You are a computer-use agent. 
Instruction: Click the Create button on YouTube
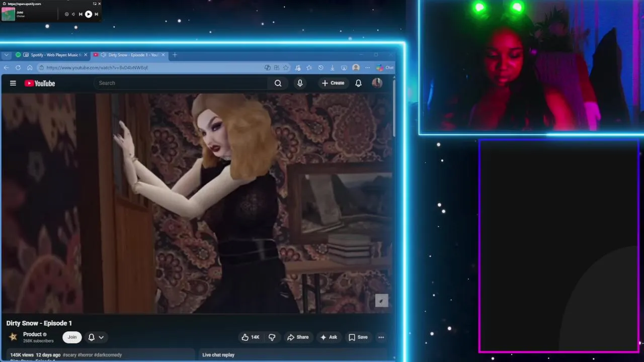click(333, 83)
